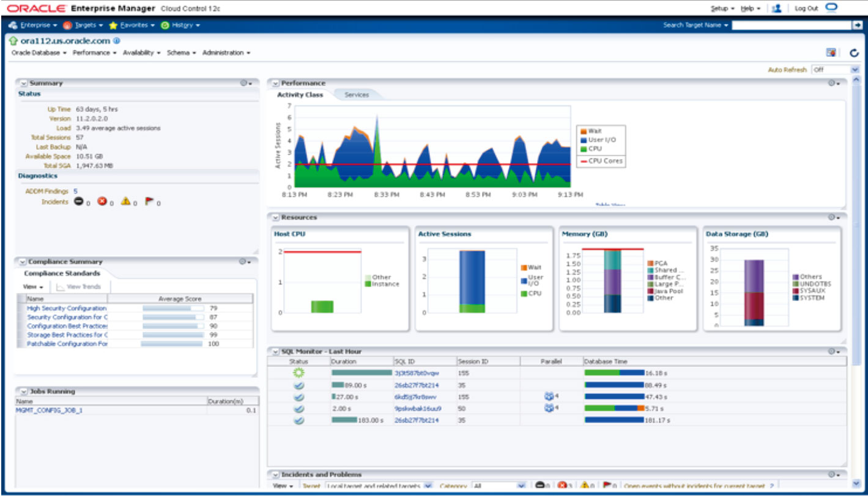Click the blue info icon after ora112.us.oracle.com
The height and width of the screenshot is (496, 868).
(x=117, y=41)
